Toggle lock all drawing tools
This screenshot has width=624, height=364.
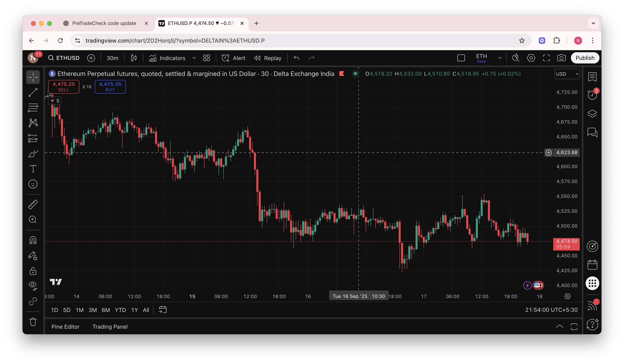click(x=33, y=271)
